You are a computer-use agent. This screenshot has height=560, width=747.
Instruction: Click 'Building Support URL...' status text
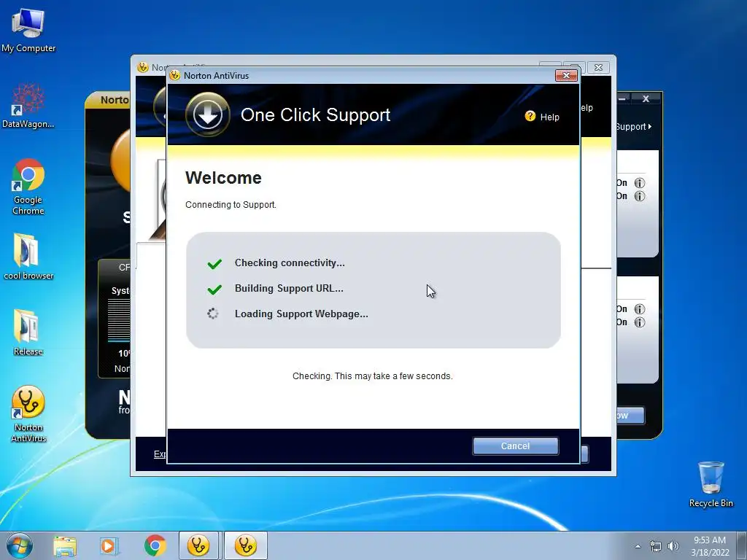(x=289, y=289)
